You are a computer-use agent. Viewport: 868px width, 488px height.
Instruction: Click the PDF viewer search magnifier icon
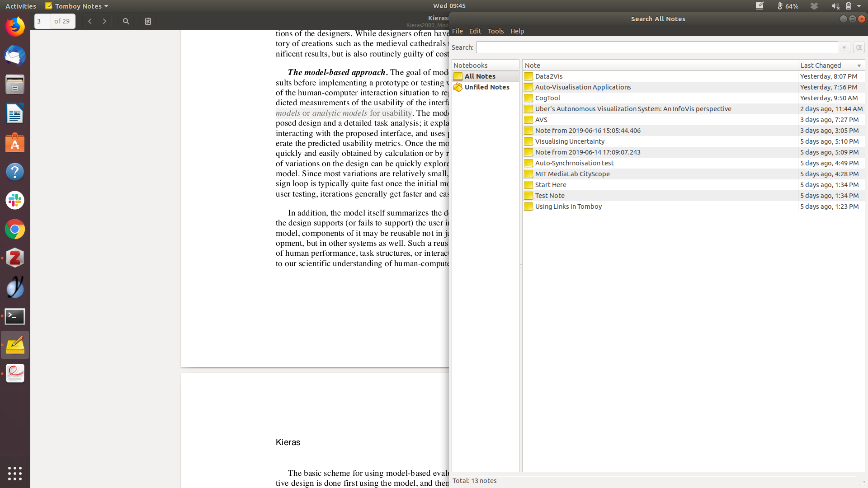[126, 21]
